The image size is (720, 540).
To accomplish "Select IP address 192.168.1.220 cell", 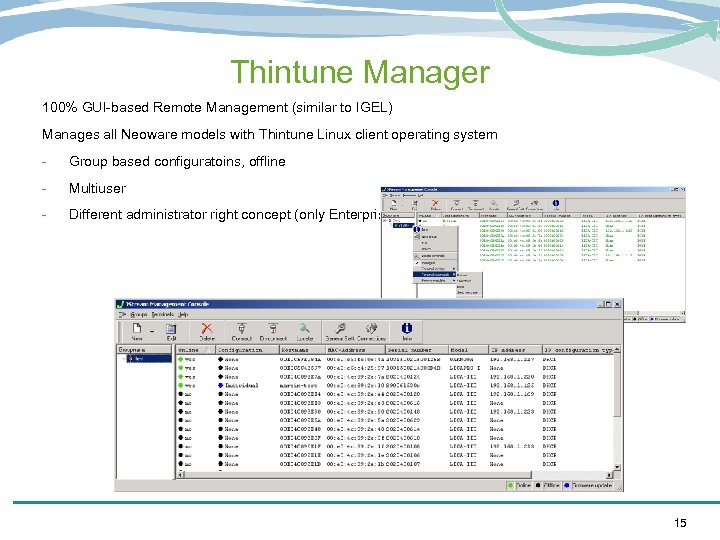I will tap(512, 377).
